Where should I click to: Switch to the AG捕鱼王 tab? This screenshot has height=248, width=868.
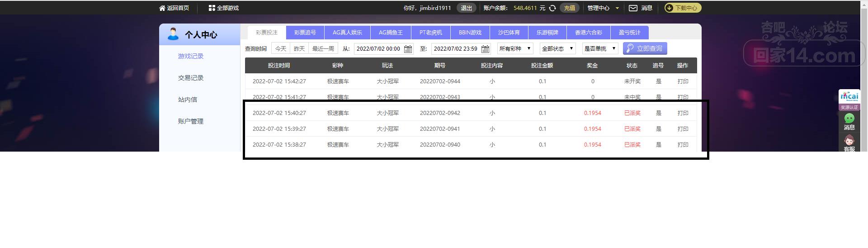391,33
